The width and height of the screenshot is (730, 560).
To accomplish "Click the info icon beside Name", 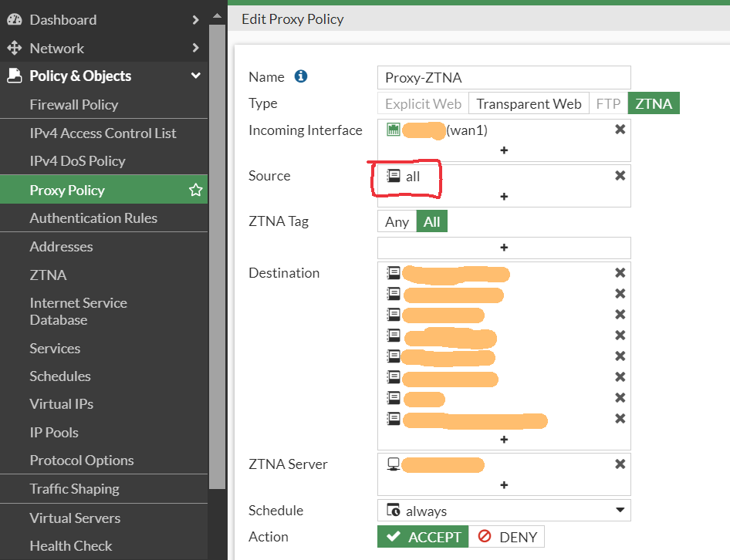I will (301, 76).
